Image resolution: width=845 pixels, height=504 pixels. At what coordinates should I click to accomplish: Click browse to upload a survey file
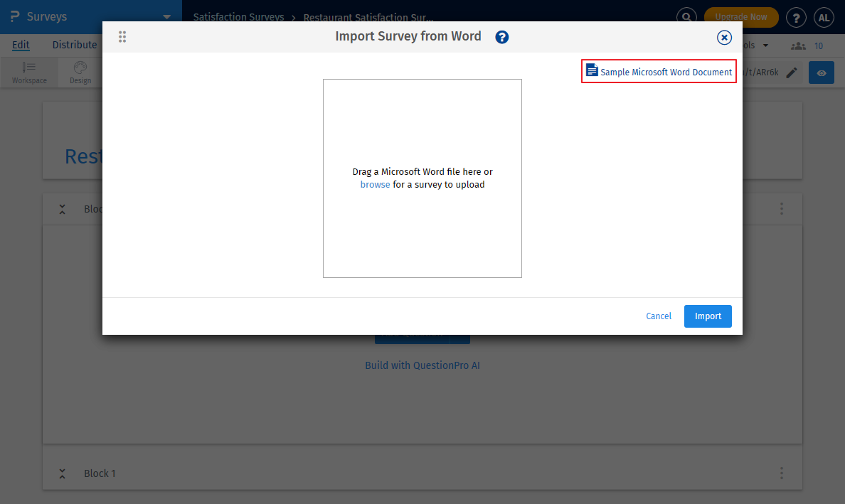[x=375, y=184]
